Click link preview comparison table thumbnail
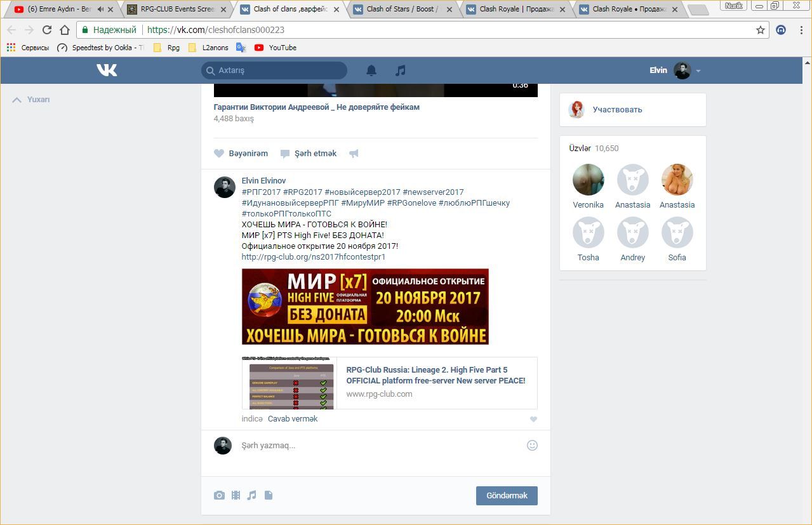 pos(289,383)
